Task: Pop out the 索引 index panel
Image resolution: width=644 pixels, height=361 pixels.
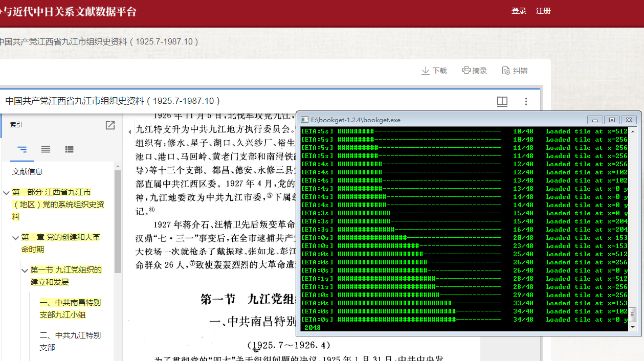Action: (110, 125)
